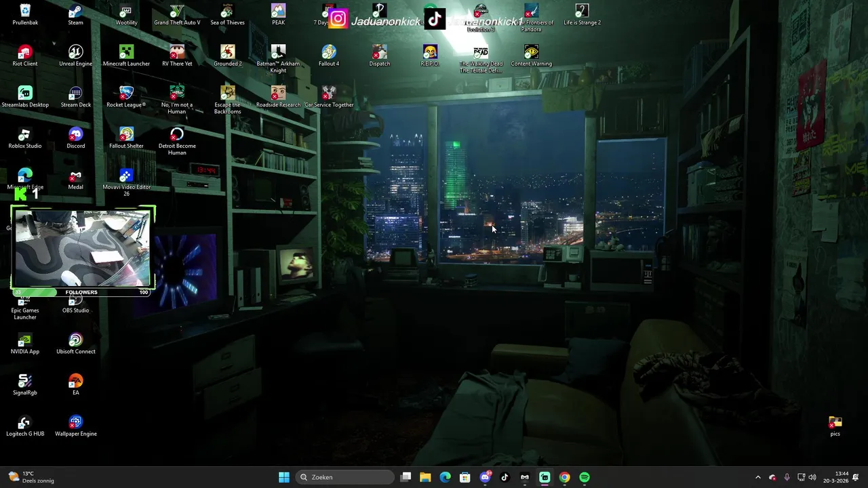Launch NVIDIA App from desktop
The height and width of the screenshot is (488, 868).
coord(25,344)
